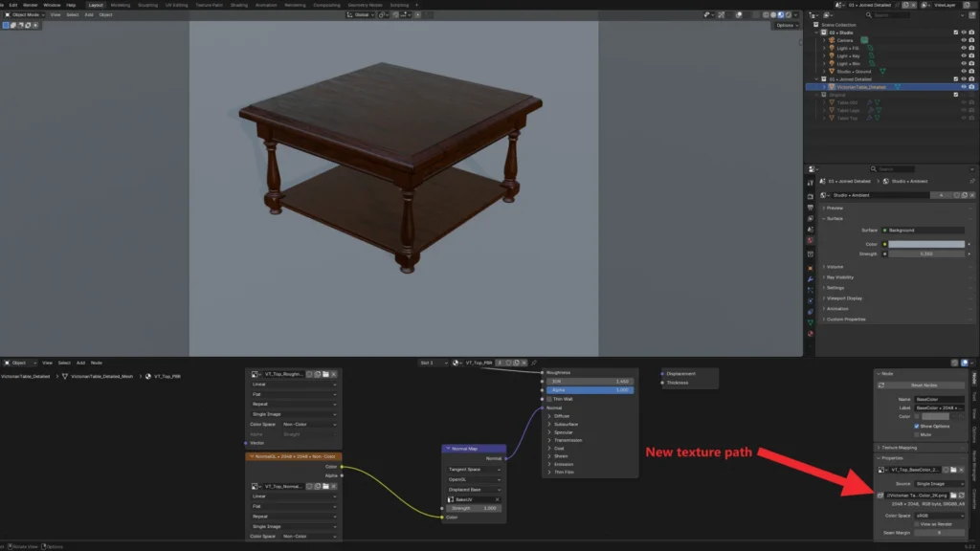Open the View Layer properties tab icon
The image size is (980, 551).
[x=810, y=219]
